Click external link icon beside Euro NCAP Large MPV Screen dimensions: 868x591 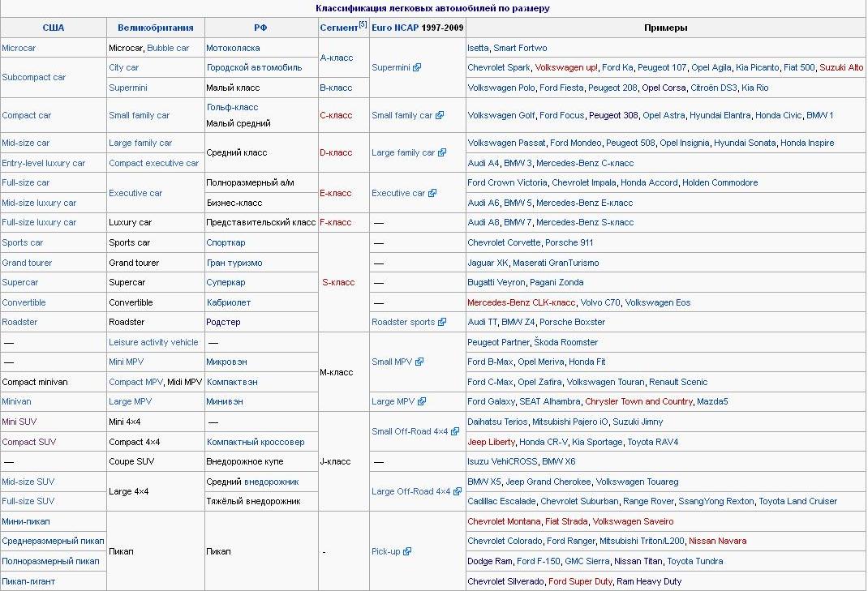coord(422,402)
